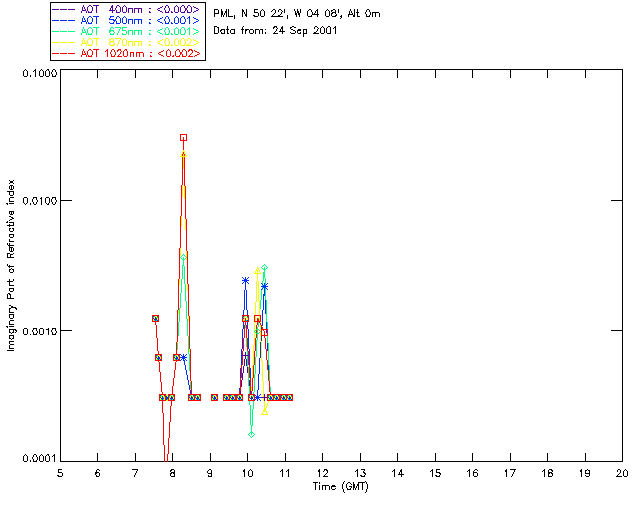Click the 0.0010 y-axis label
640x512 pixels.
tap(40, 331)
